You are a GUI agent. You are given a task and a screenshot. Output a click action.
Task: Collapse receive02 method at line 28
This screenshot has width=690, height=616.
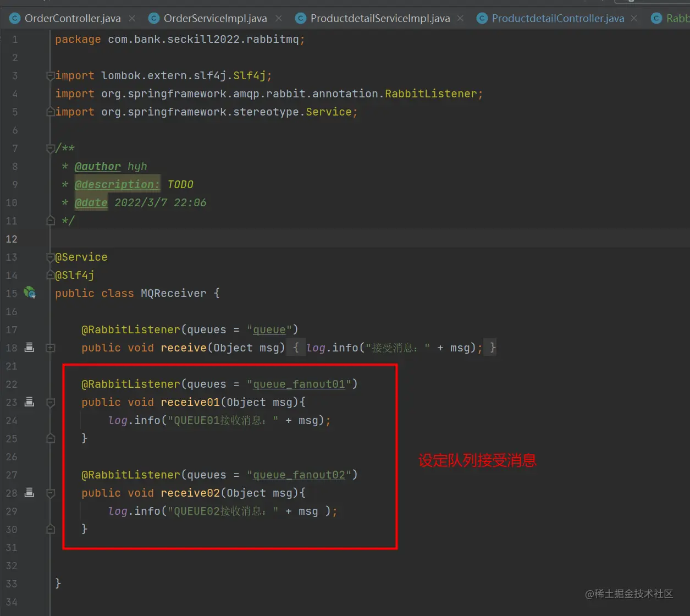coord(51,493)
